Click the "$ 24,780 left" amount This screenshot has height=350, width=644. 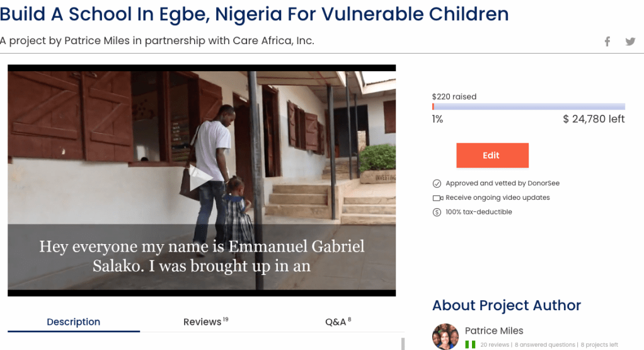[594, 119]
